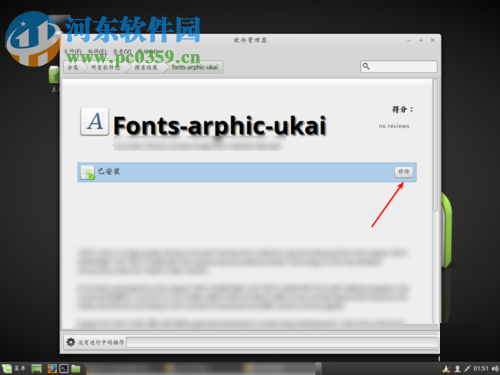The width and height of the screenshot is (500, 375).
Task: Click the vertical scrollbar of package details
Action: click(x=435, y=145)
